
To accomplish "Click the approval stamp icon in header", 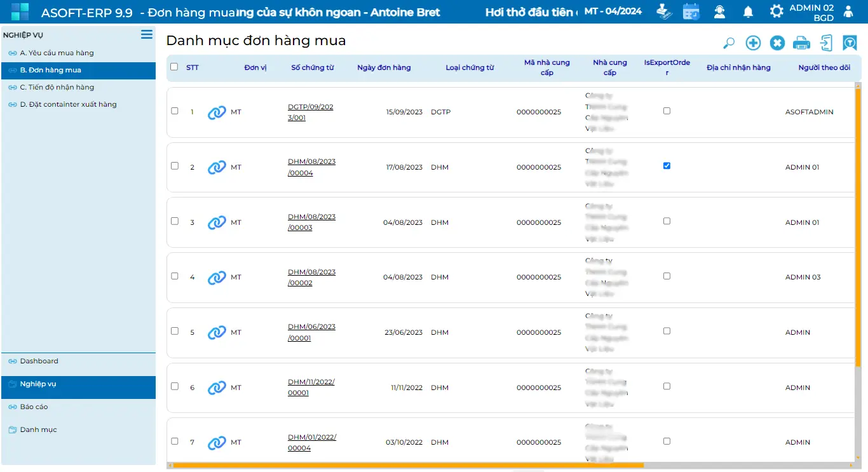I will click(x=663, y=11).
